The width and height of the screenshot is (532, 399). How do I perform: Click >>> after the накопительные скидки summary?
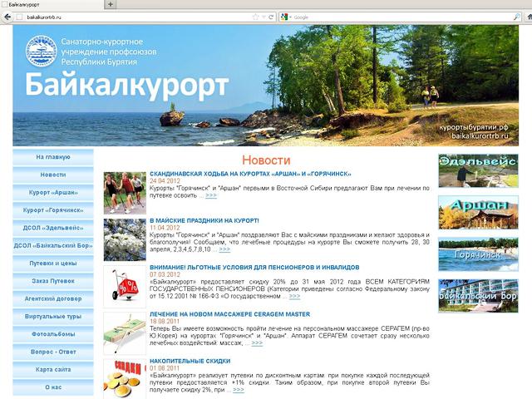coord(239,390)
